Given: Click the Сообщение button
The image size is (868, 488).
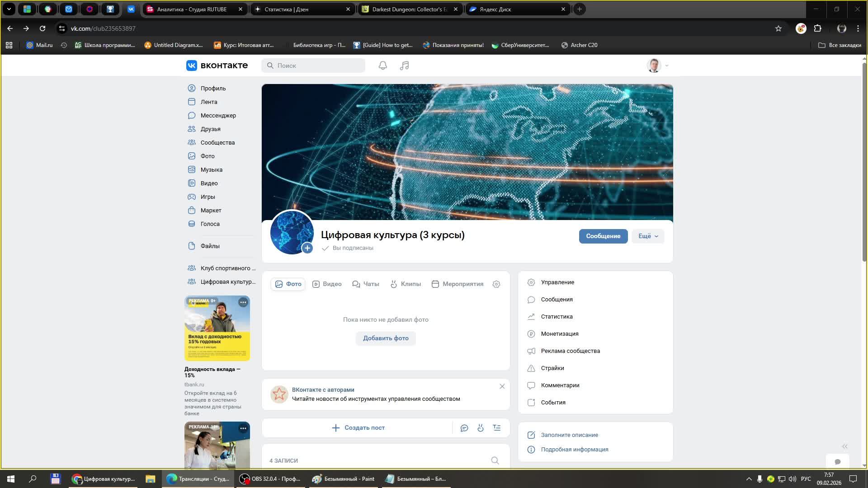Looking at the screenshot, I should (603, 236).
